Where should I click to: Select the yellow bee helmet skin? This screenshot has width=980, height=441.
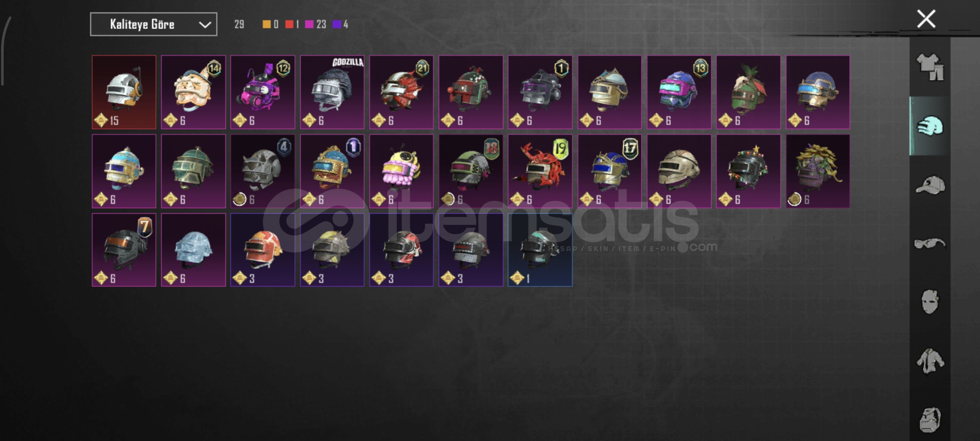tap(402, 171)
